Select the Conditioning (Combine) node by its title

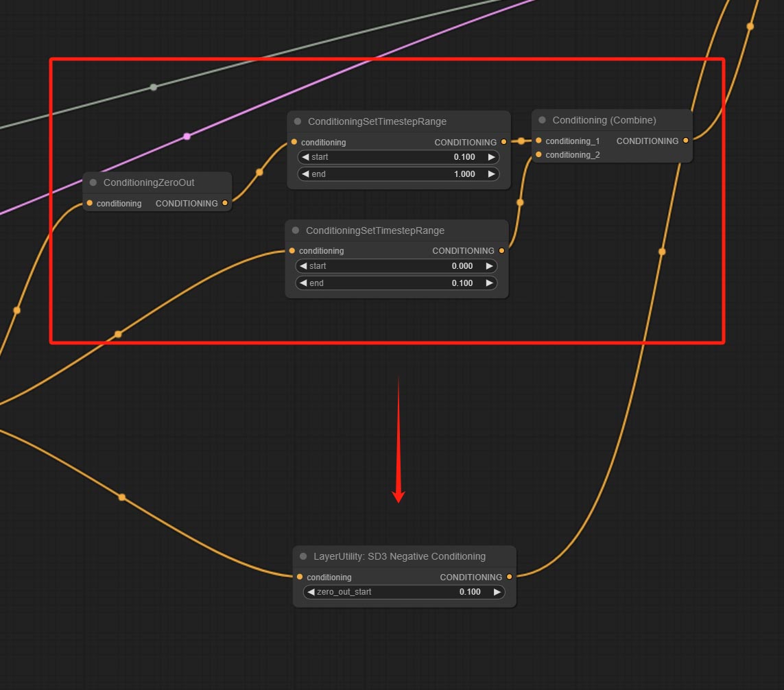click(604, 120)
